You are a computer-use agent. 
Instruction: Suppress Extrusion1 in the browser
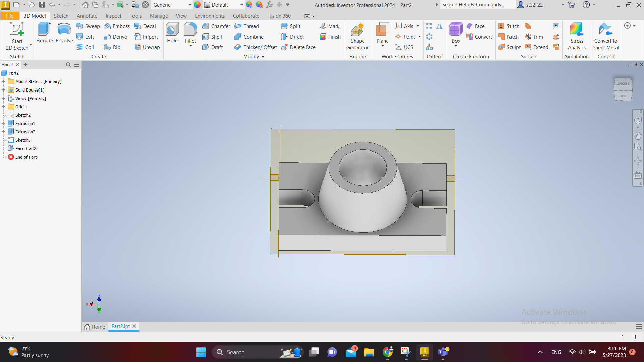coord(25,123)
